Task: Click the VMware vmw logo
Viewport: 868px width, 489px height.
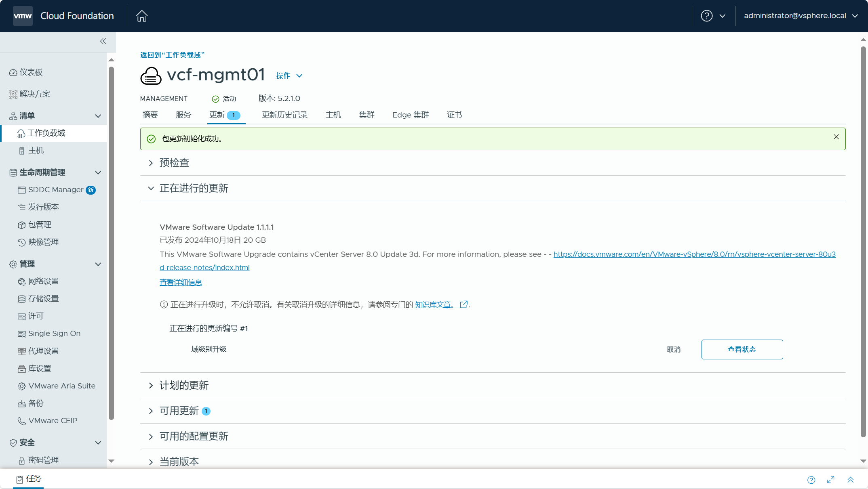Action: pyautogui.click(x=23, y=16)
